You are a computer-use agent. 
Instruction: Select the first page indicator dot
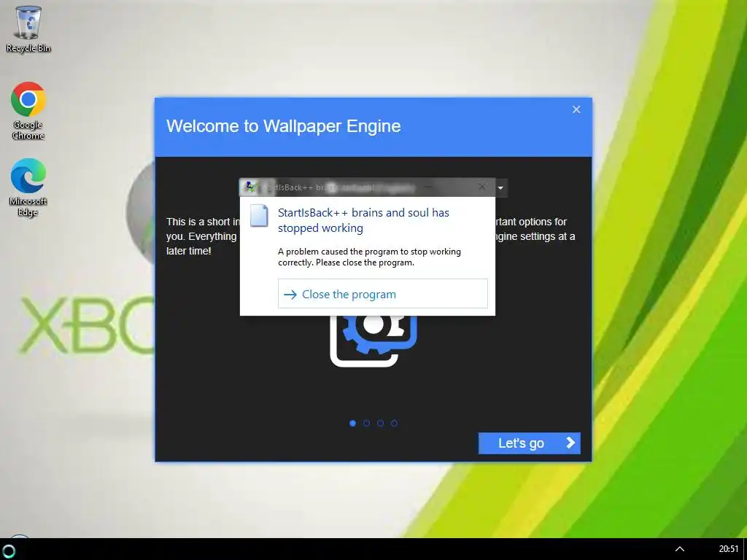point(352,423)
